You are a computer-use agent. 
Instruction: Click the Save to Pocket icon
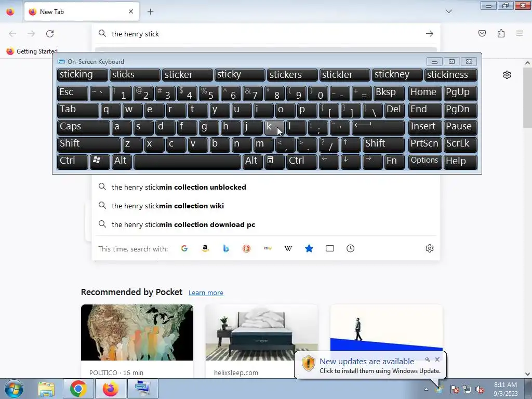coord(482,33)
